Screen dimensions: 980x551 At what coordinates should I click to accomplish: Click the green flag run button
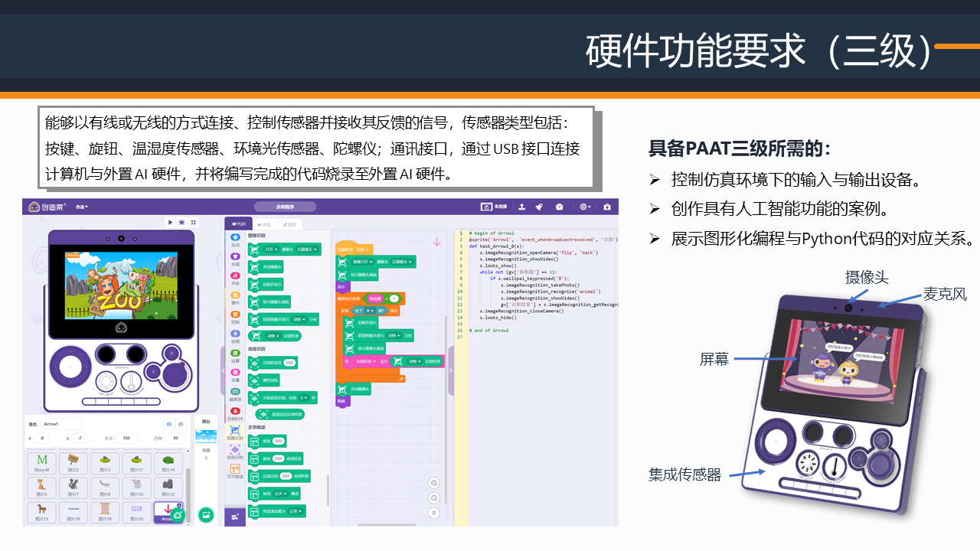click(170, 222)
